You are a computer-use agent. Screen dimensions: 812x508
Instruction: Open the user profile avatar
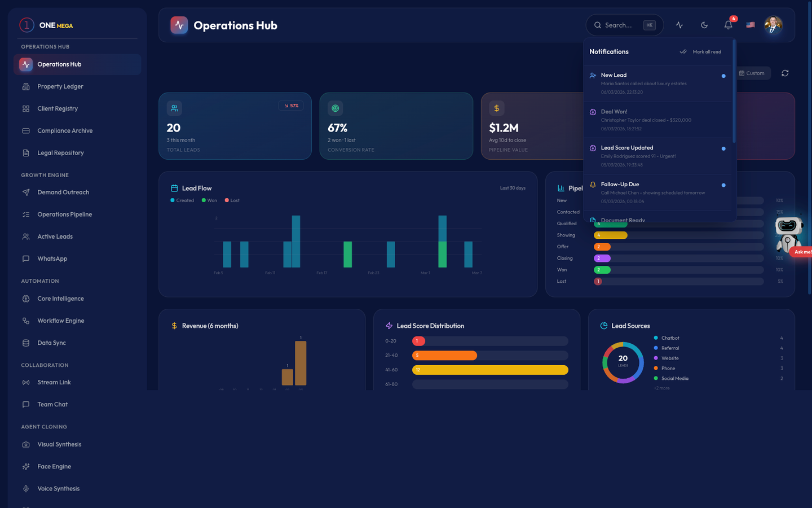click(x=773, y=25)
